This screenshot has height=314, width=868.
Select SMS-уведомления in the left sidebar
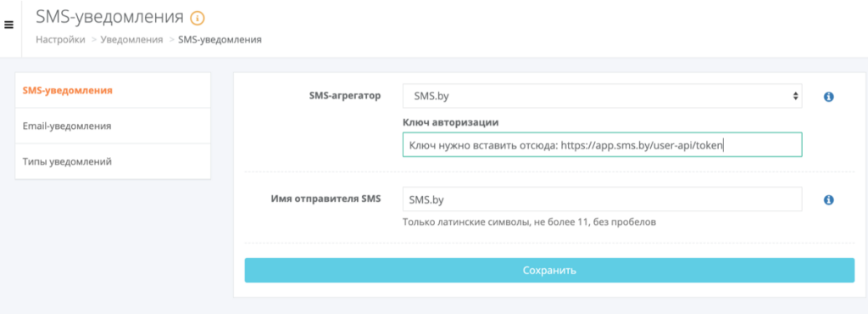click(x=113, y=90)
